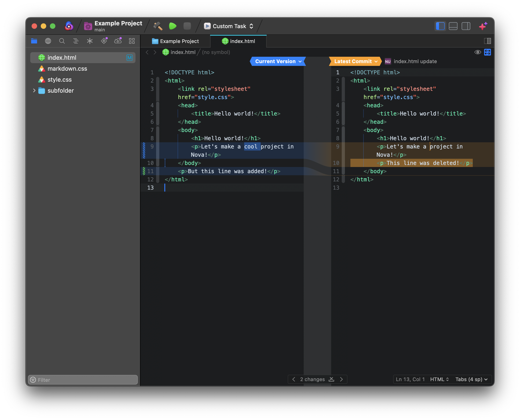Go to next change arrow
Screen dimensions: 520x420
[x=341, y=379]
